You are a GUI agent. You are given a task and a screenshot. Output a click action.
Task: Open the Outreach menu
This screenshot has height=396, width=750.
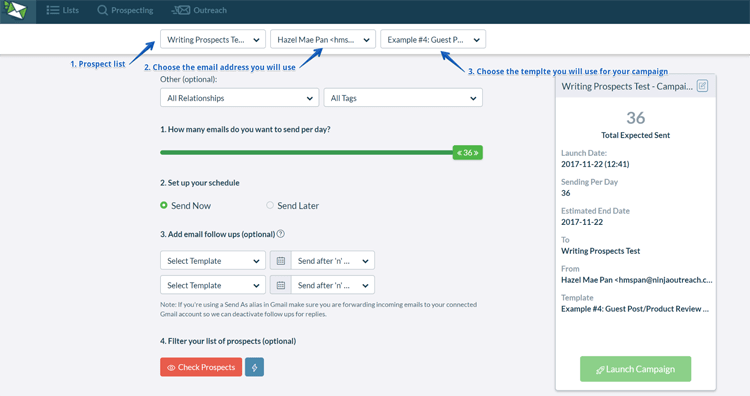(x=199, y=10)
